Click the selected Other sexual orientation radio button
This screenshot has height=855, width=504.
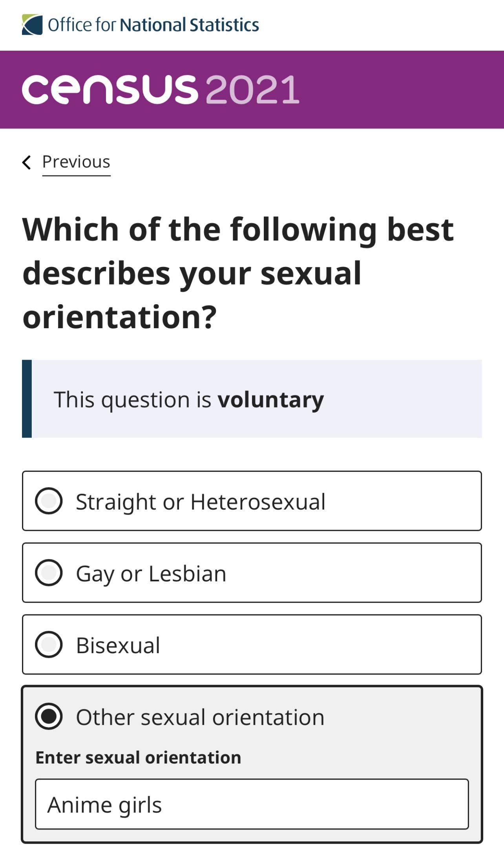pyautogui.click(x=49, y=716)
